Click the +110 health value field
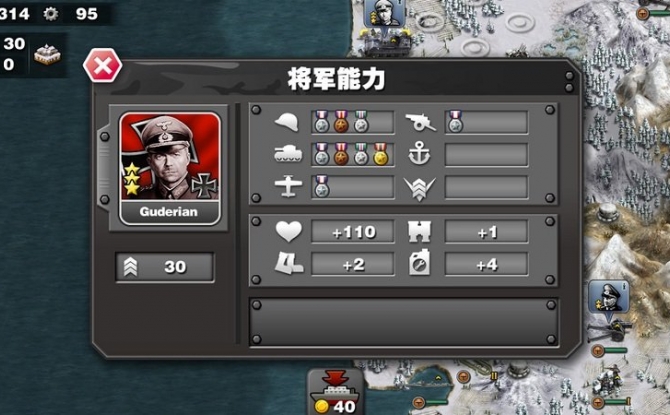 [x=353, y=232]
